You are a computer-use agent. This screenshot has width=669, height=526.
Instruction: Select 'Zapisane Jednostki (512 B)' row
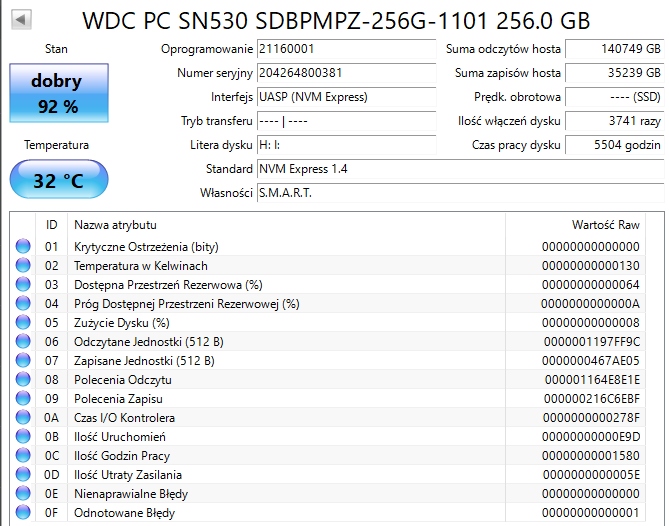pyautogui.click(x=328, y=360)
